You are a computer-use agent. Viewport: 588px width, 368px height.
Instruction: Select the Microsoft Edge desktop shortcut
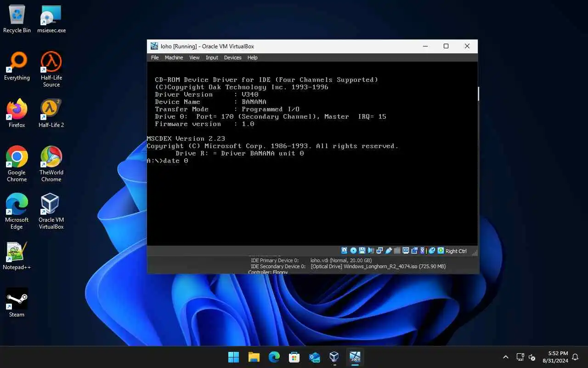click(x=17, y=212)
